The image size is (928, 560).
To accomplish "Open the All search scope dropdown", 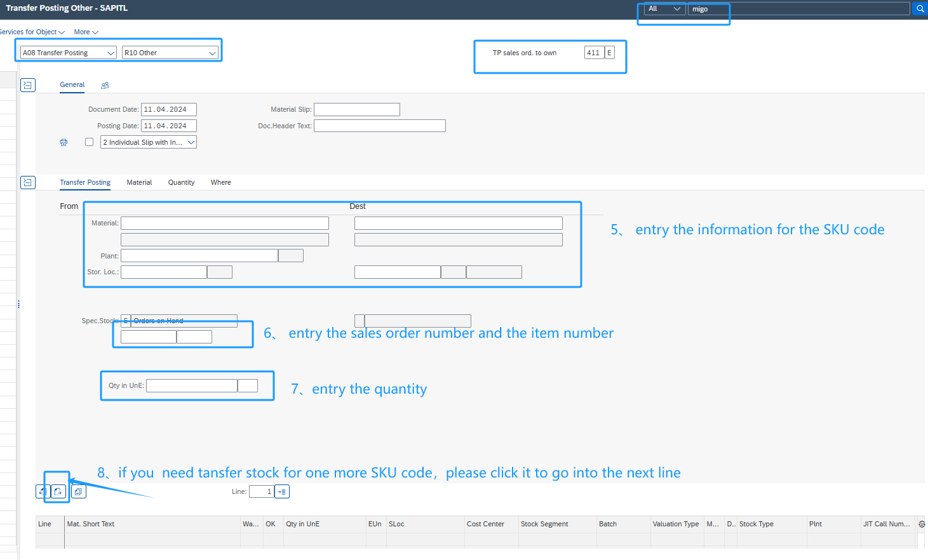I will click(664, 9).
